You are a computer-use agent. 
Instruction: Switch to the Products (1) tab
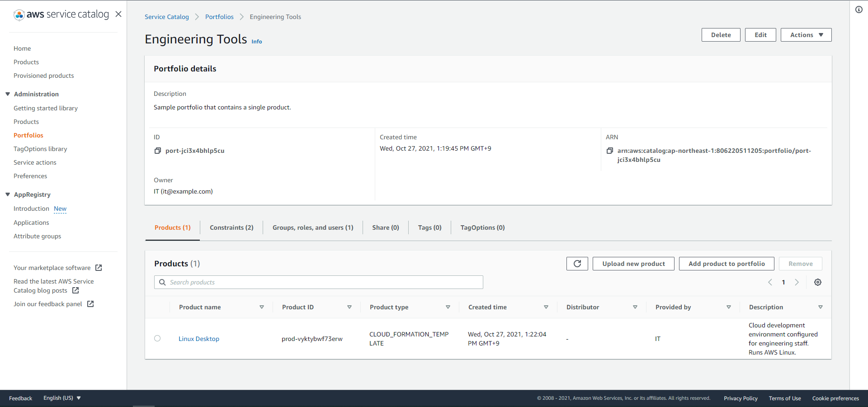[x=173, y=227]
